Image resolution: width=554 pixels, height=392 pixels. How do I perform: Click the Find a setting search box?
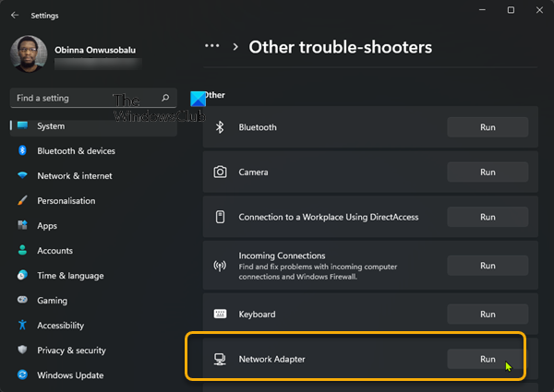(x=83, y=98)
